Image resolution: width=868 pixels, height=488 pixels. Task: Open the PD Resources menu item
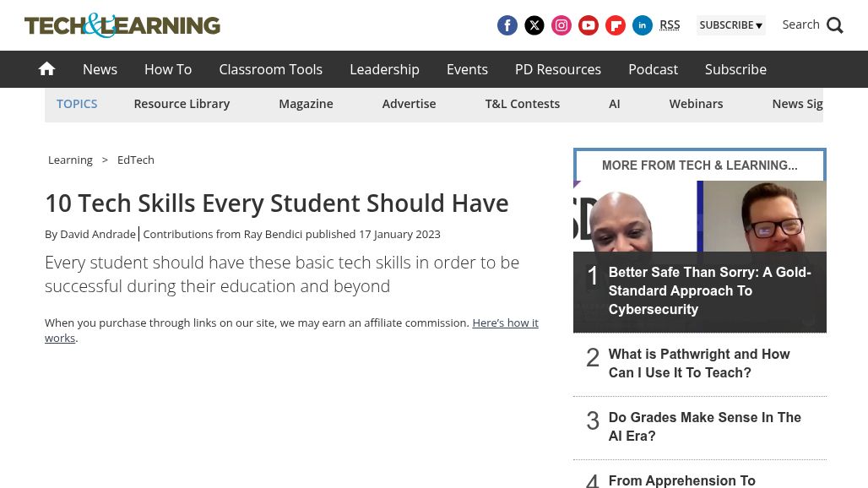(x=557, y=69)
